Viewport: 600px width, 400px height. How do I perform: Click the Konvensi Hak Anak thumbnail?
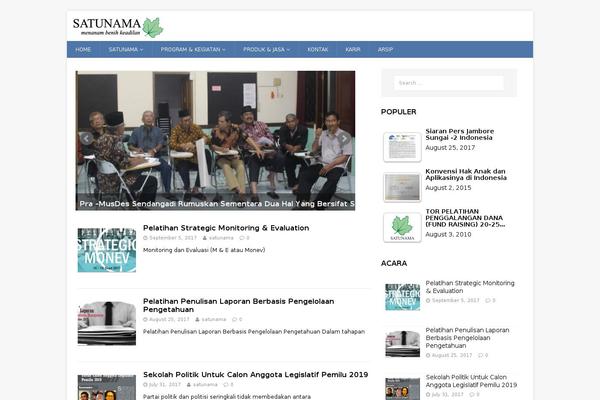coord(402,187)
